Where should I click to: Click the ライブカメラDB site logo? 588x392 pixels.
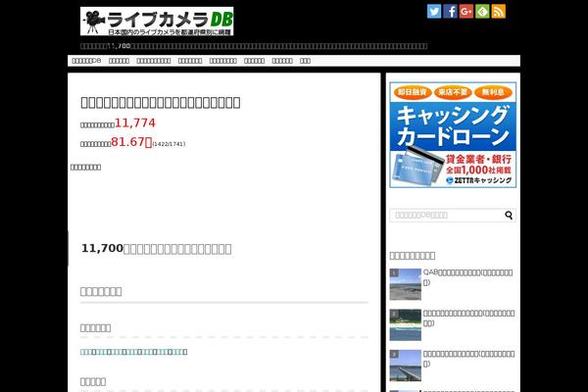(157, 22)
